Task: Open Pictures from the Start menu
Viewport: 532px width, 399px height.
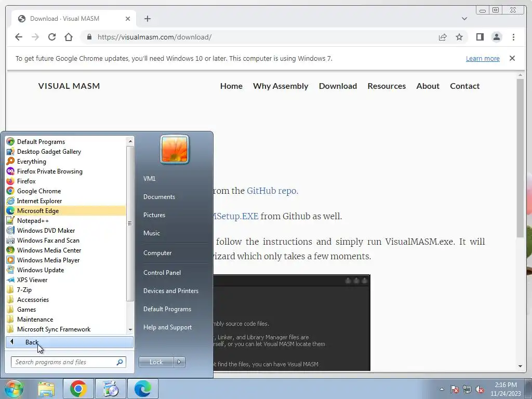Action: [x=154, y=215]
